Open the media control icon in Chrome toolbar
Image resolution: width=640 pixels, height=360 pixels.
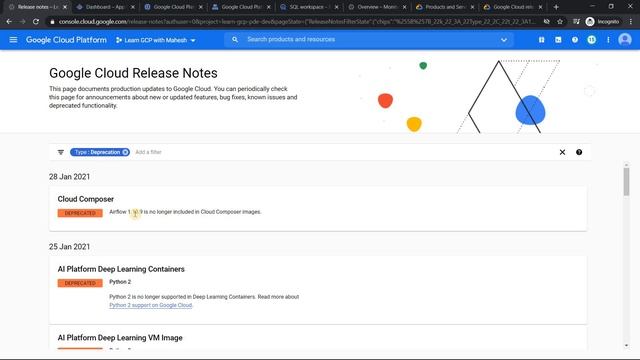tap(576, 22)
